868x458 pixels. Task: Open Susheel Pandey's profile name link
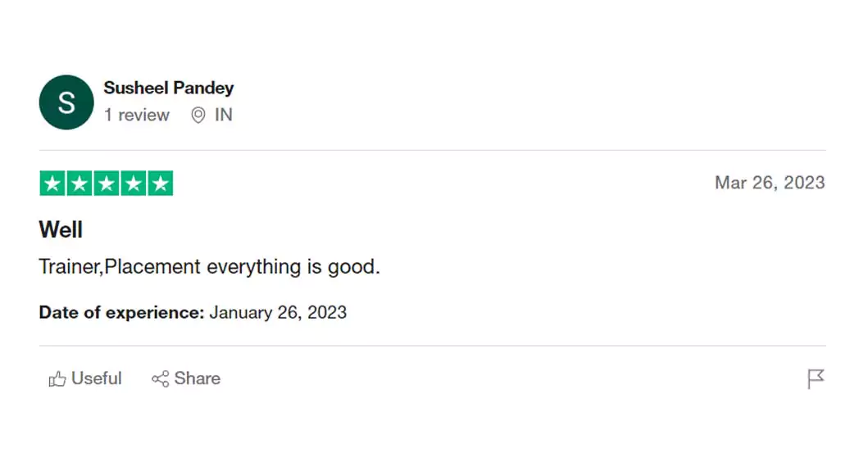pos(168,88)
